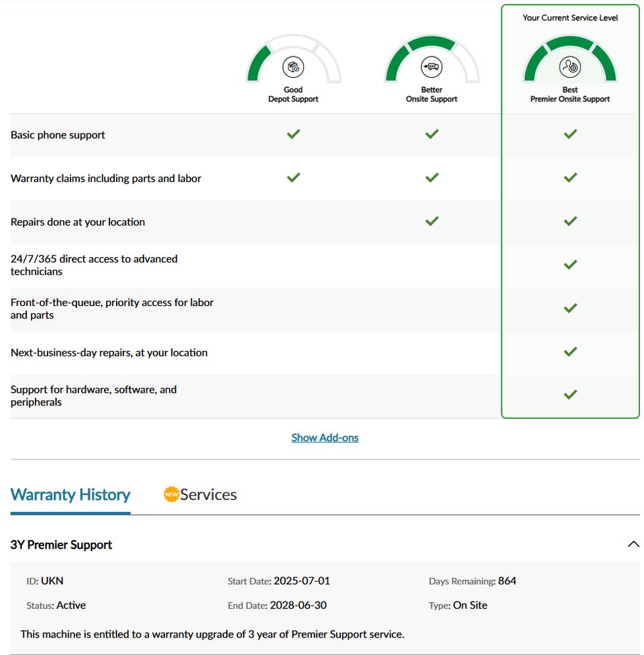Click the Show Add-ons link
This screenshot has width=644, height=655.
pyautogui.click(x=325, y=438)
